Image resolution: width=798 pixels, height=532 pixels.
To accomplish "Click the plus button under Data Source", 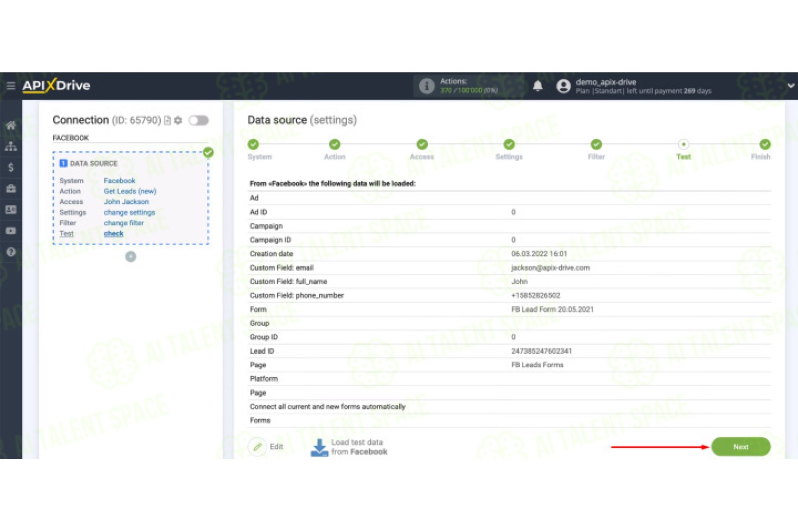I will click(x=130, y=256).
